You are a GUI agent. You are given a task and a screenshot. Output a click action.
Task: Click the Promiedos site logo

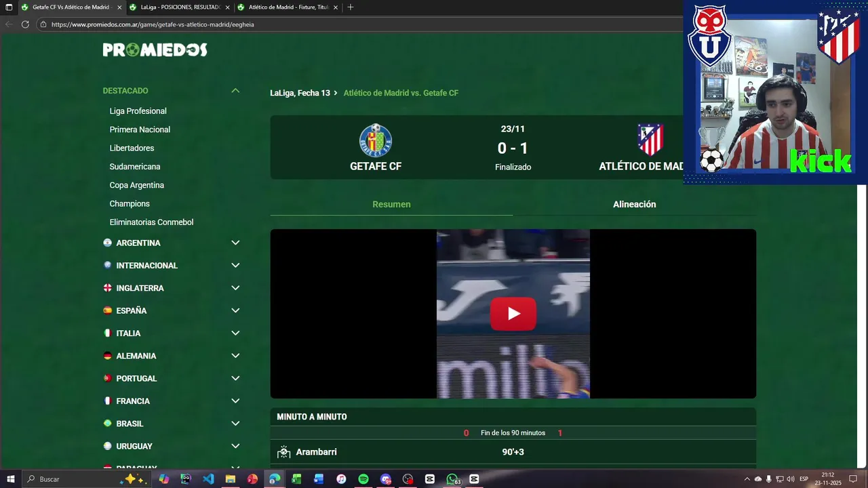155,49
